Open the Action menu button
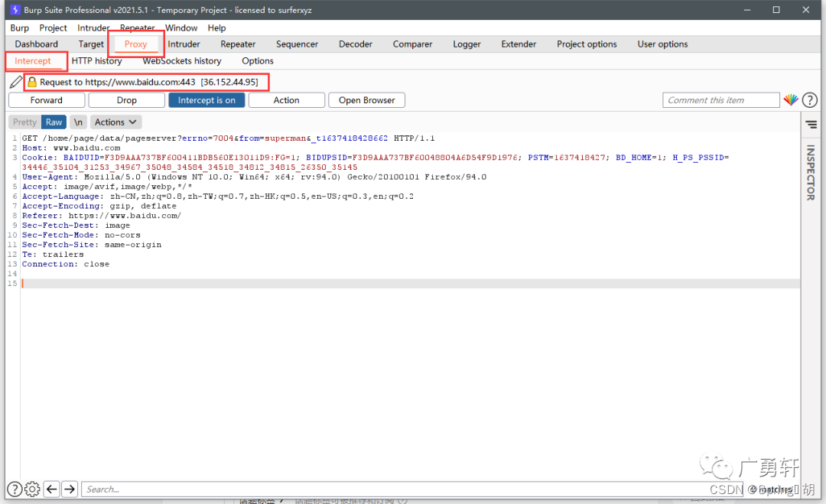826x504 pixels. pyautogui.click(x=286, y=100)
